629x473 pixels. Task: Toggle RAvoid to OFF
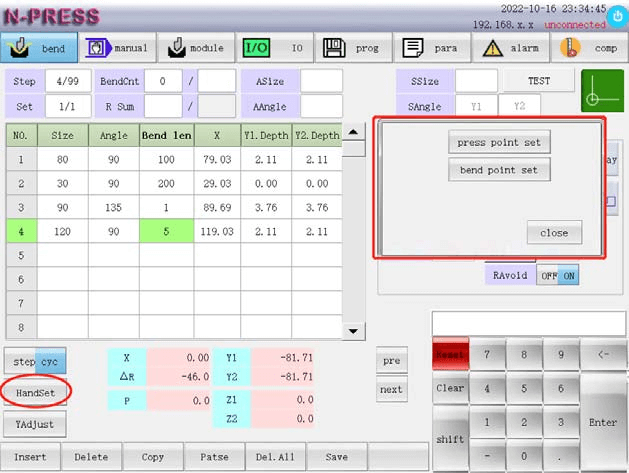(x=547, y=275)
